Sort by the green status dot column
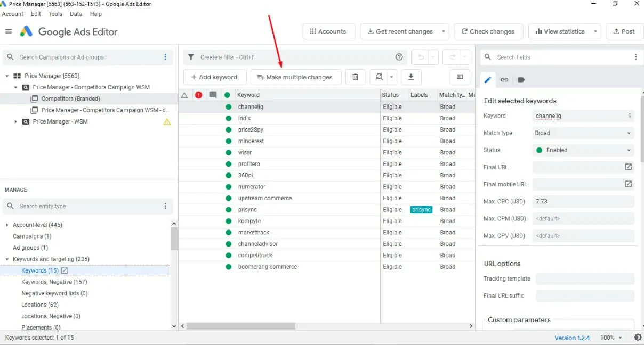 click(x=227, y=95)
